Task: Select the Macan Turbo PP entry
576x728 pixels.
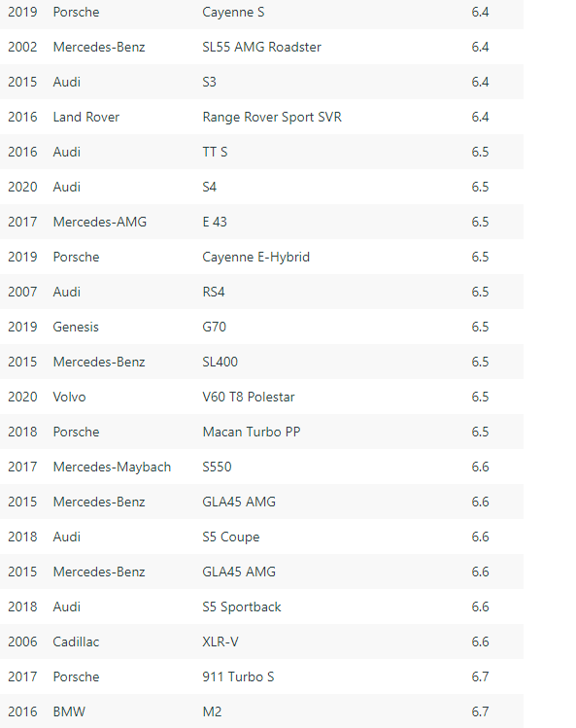Action: (252, 432)
